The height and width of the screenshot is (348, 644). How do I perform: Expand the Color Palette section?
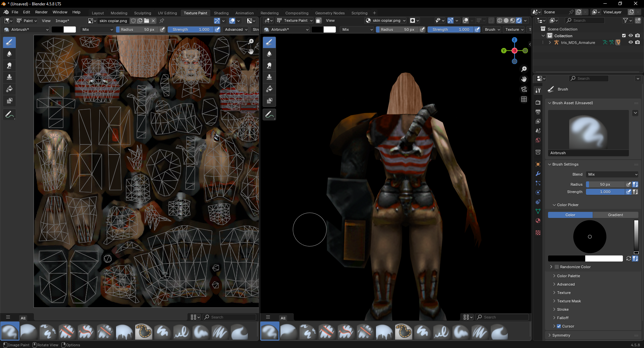click(x=568, y=276)
